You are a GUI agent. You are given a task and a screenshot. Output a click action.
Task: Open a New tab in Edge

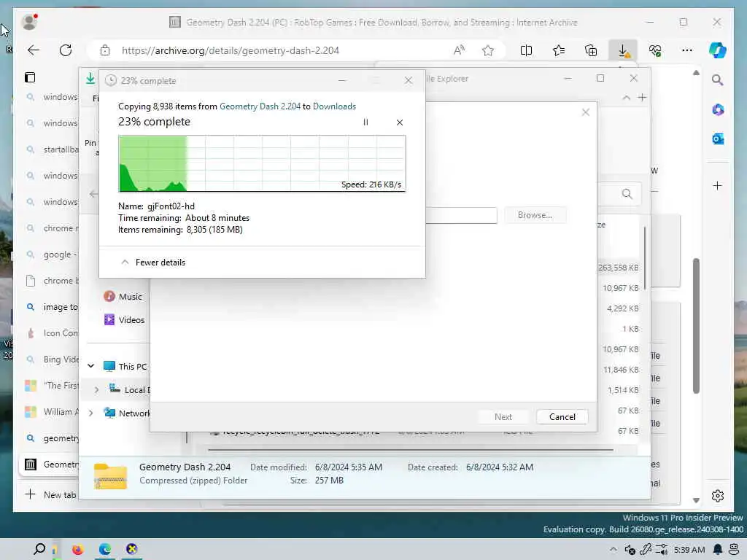point(50,495)
